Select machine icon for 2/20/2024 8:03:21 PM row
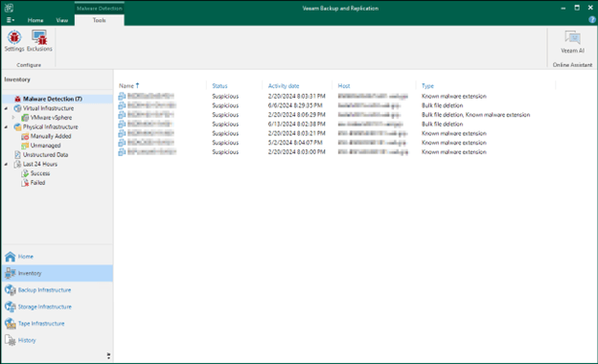Viewport: 598px width, 364px height. [x=122, y=133]
